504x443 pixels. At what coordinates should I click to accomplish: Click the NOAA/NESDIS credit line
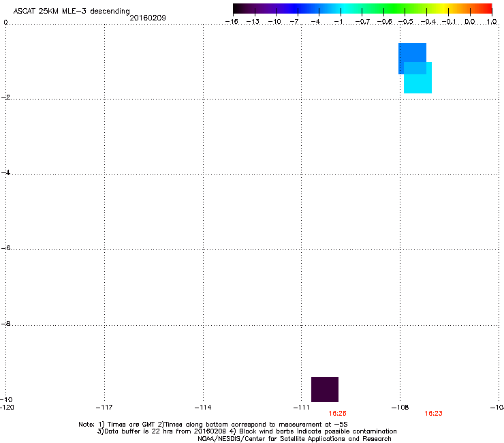[294, 439]
